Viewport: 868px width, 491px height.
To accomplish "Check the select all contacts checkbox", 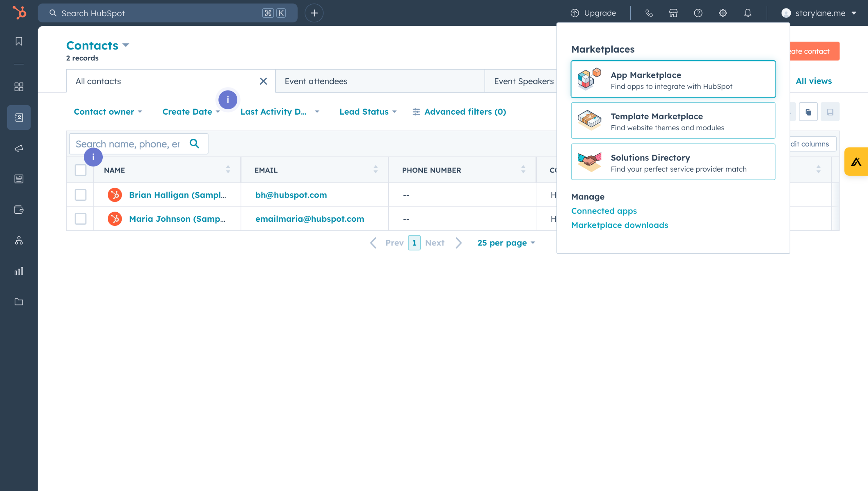I will click(80, 170).
